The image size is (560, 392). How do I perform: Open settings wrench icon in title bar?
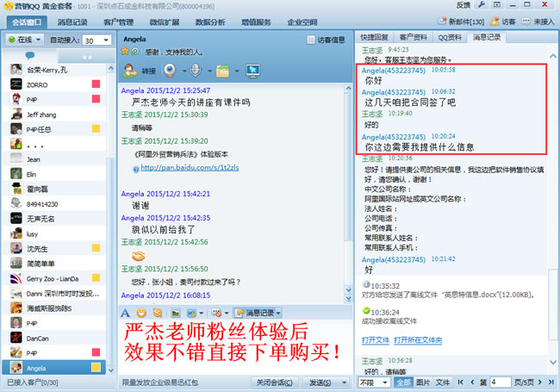pos(482,4)
